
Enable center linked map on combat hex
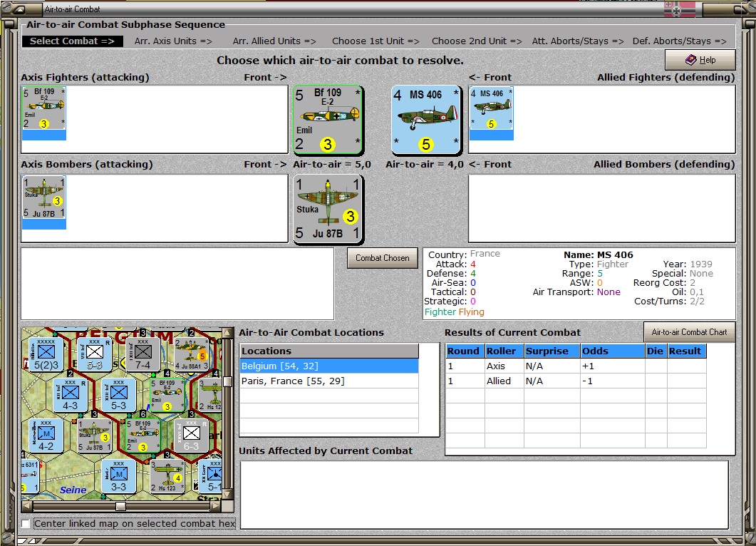tap(26, 524)
